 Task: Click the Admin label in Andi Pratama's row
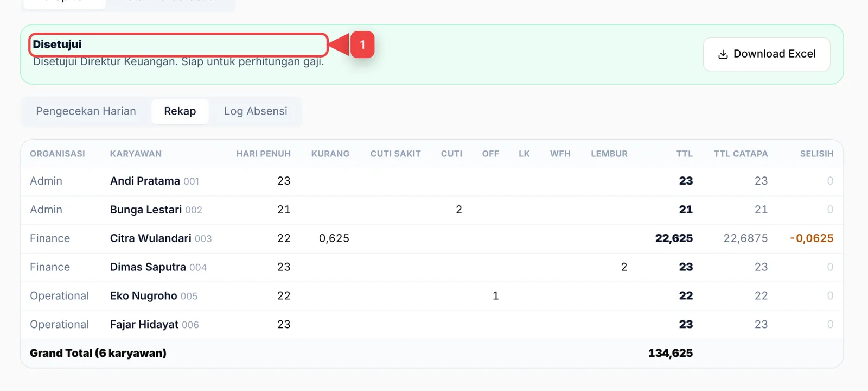[x=46, y=181]
